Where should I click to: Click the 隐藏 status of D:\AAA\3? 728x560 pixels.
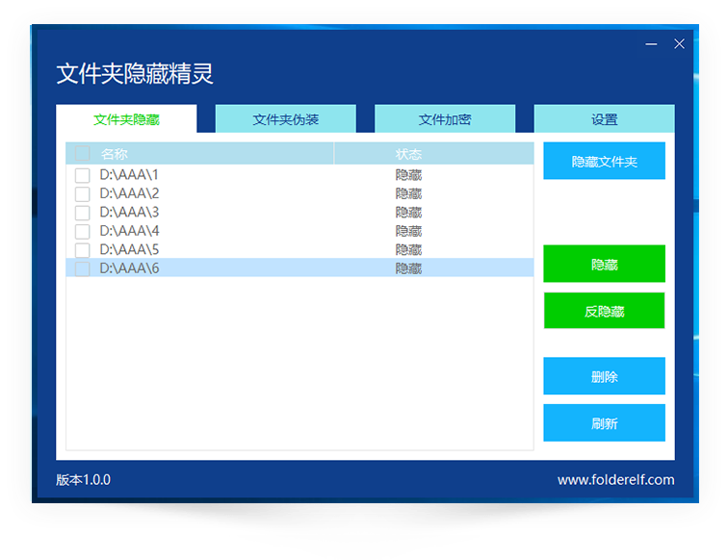[408, 213]
